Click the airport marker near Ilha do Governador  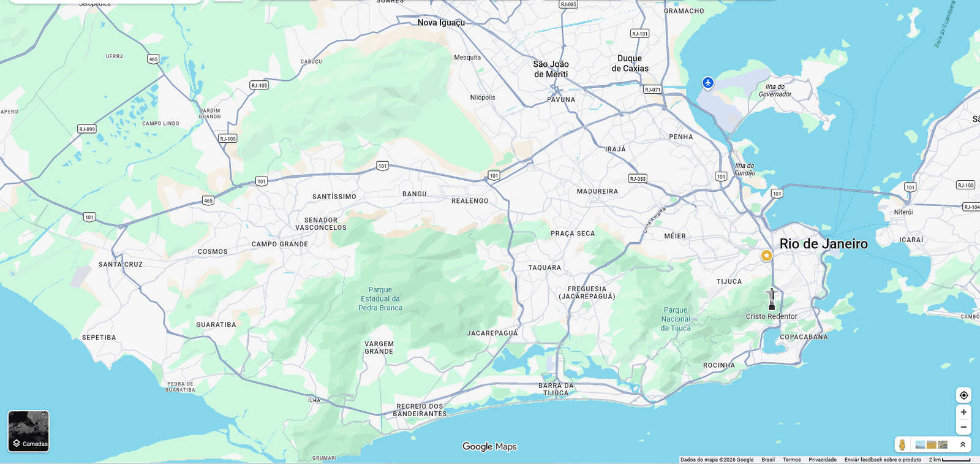click(x=708, y=83)
